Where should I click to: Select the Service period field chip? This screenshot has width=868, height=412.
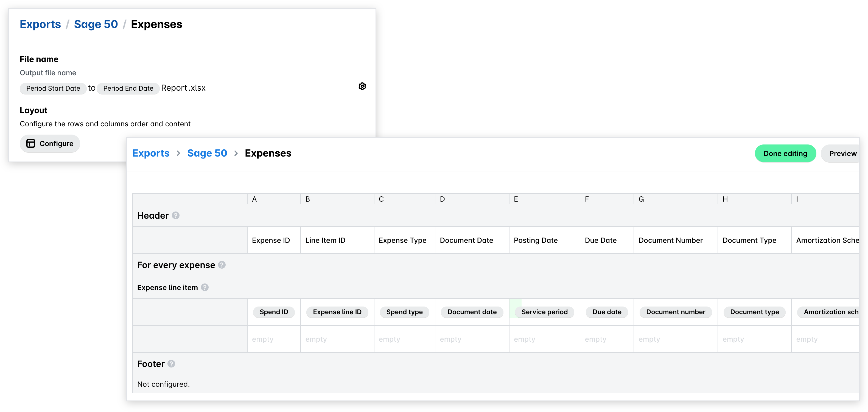point(545,312)
